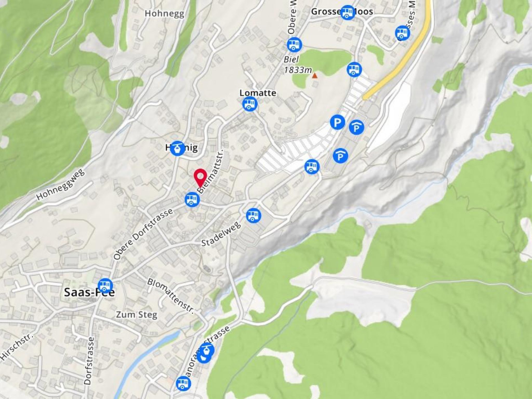The image size is (532, 399).
Task: Click the Lomatte place label
Action: coord(258,93)
